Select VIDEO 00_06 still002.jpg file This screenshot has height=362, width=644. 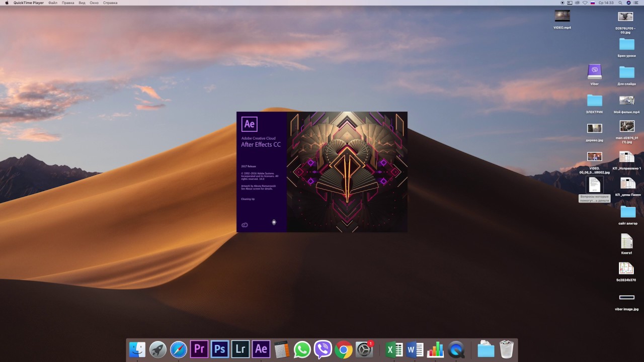click(x=595, y=156)
